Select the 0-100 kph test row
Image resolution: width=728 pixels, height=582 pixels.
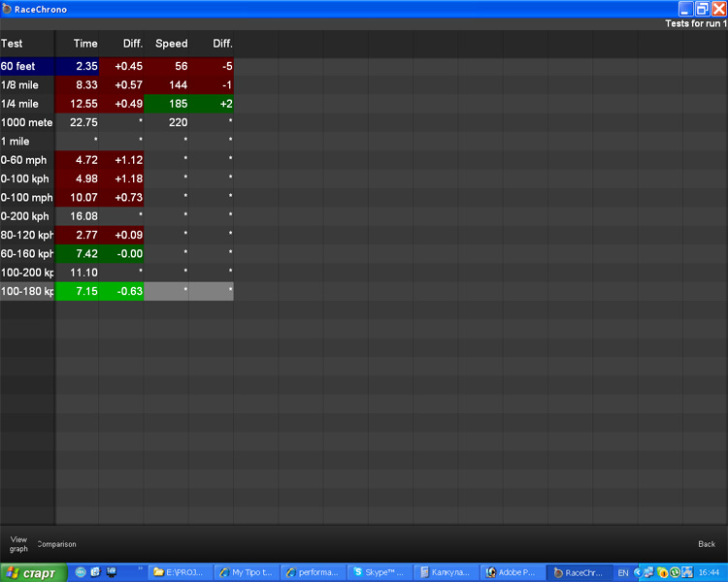pos(26,178)
